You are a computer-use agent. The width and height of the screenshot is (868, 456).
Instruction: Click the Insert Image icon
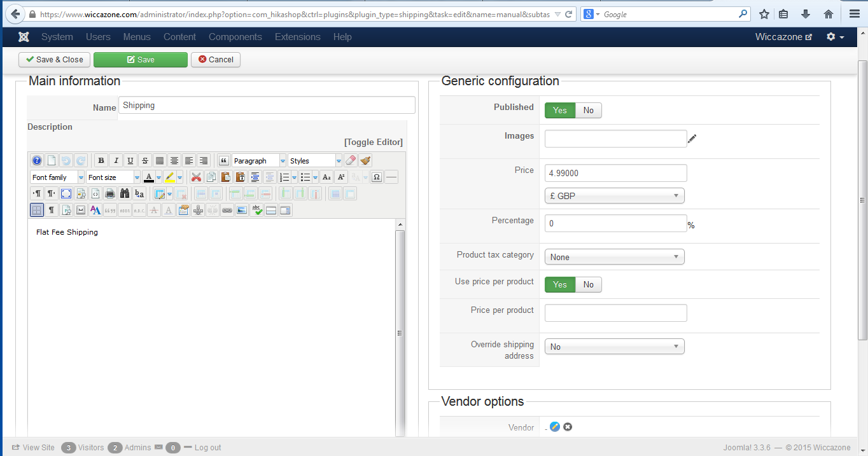[x=242, y=210]
